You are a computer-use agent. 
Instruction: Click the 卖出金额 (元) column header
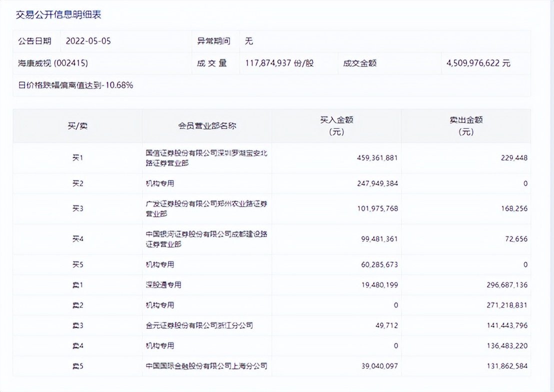[x=466, y=126]
